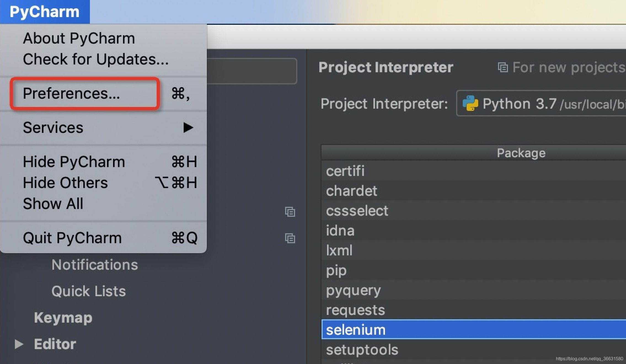
Task: Select the requests package in the list
Action: coord(355,310)
